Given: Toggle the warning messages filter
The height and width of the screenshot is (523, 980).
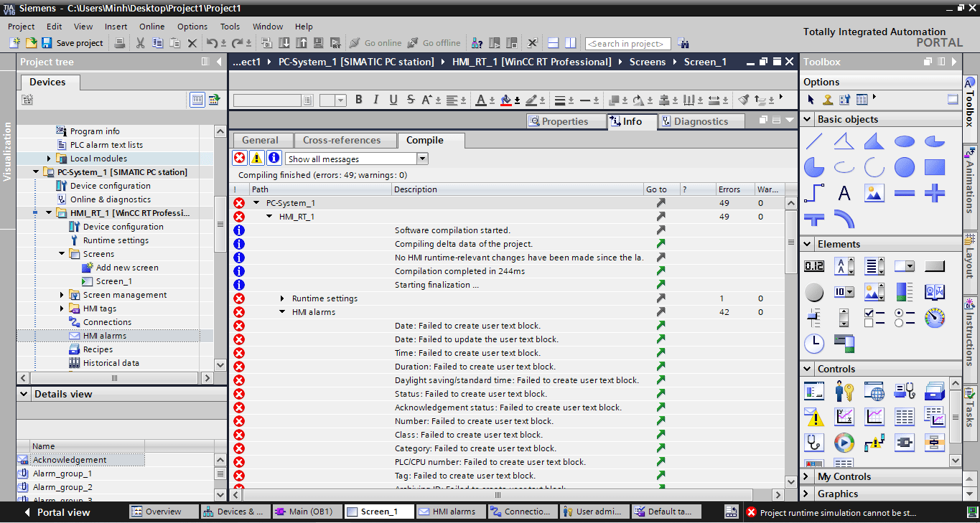Looking at the screenshot, I should point(256,159).
